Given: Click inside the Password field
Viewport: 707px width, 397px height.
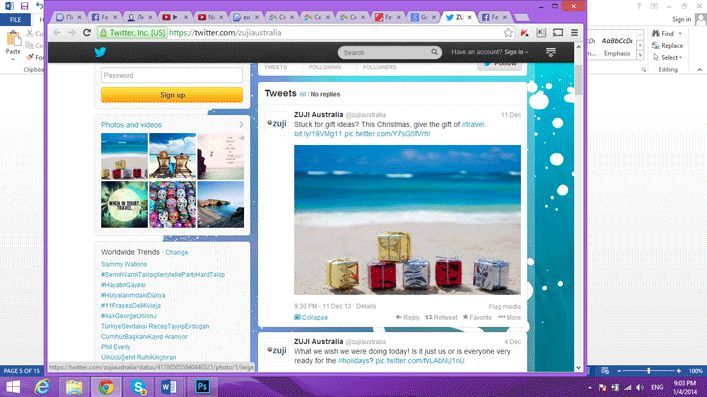Looking at the screenshot, I should pos(172,75).
